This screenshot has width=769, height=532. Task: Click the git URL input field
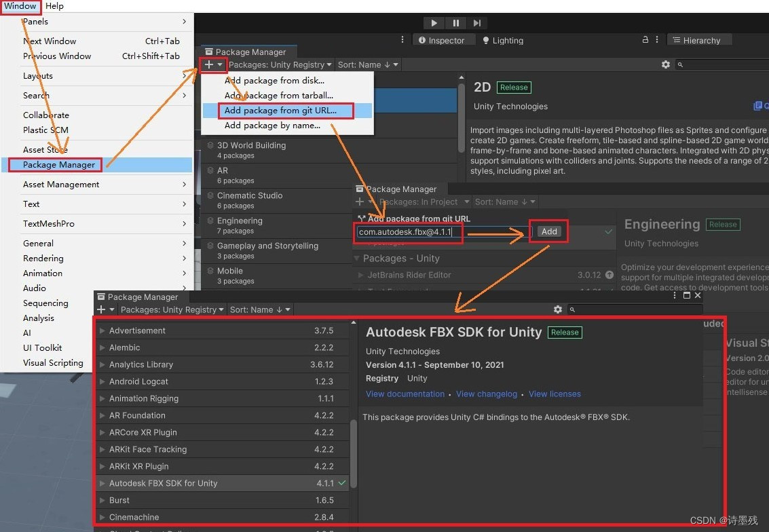point(407,231)
